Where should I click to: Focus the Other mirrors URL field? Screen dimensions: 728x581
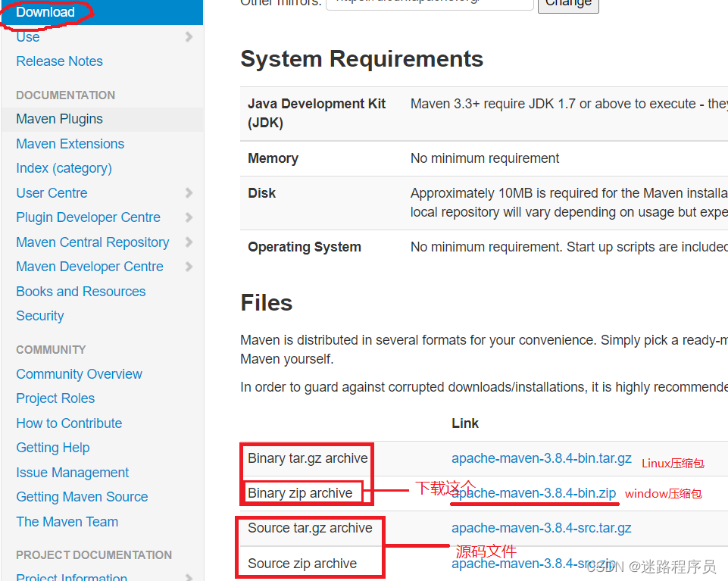[430, 4]
